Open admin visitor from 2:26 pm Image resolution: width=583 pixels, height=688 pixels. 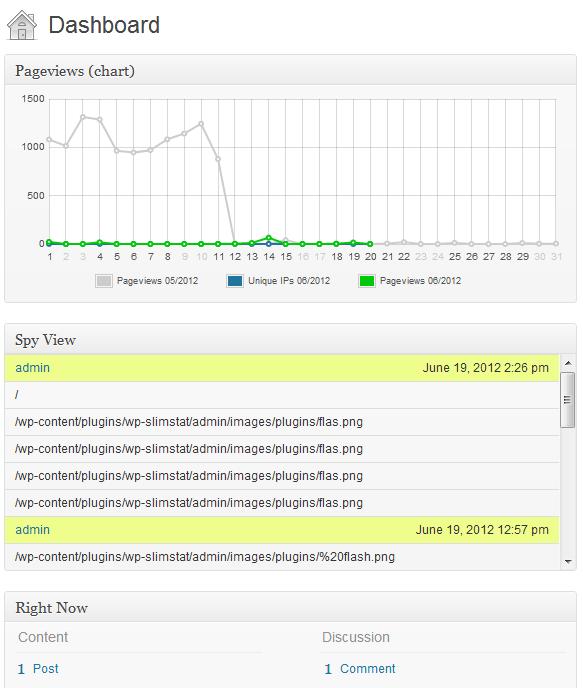(32, 368)
